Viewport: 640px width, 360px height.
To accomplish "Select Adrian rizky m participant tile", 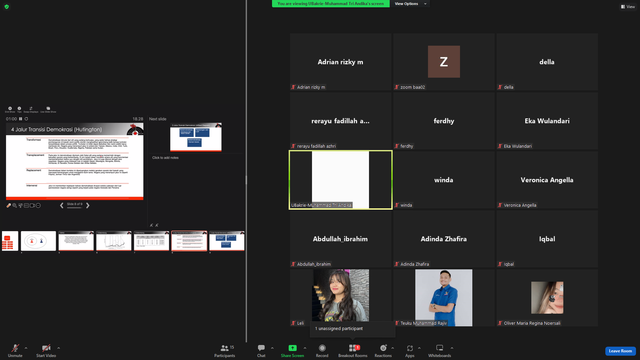I will [x=340, y=62].
